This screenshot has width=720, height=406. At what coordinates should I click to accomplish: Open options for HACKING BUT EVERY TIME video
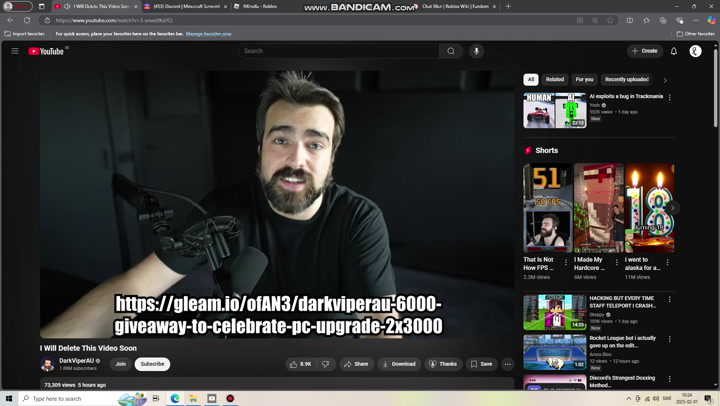669,299
